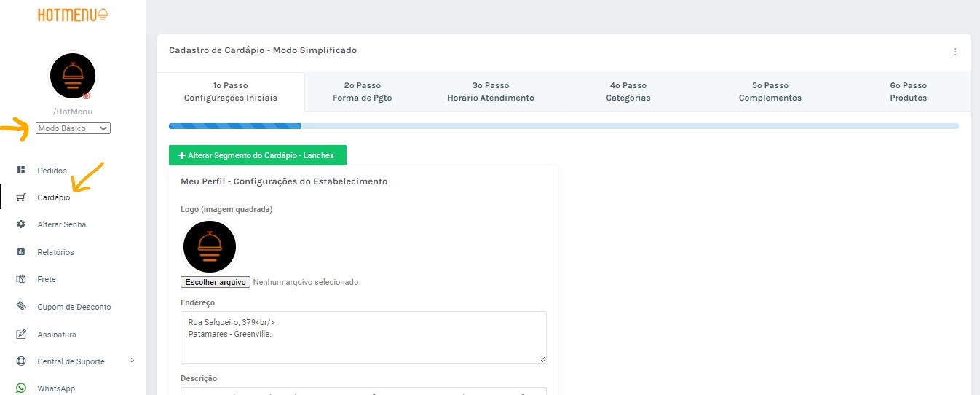
Task: Go to the Cardápio menu item
Action: click(54, 197)
